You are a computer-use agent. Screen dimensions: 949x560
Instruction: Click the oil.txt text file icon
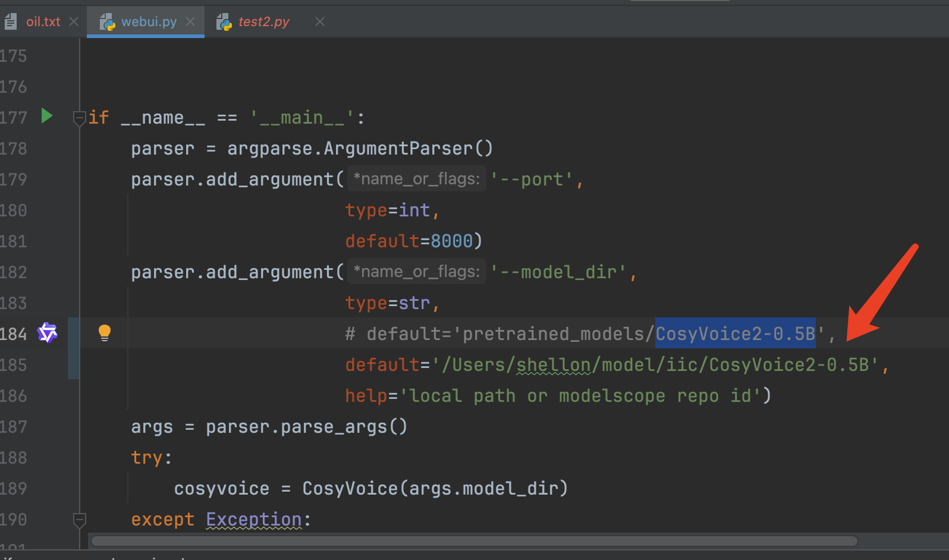point(10,22)
